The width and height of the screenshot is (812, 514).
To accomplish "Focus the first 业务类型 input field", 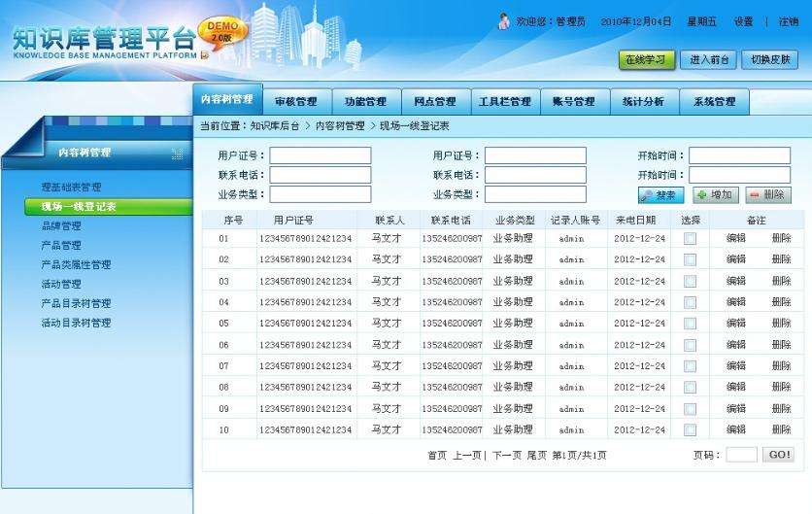I will tap(321, 194).
